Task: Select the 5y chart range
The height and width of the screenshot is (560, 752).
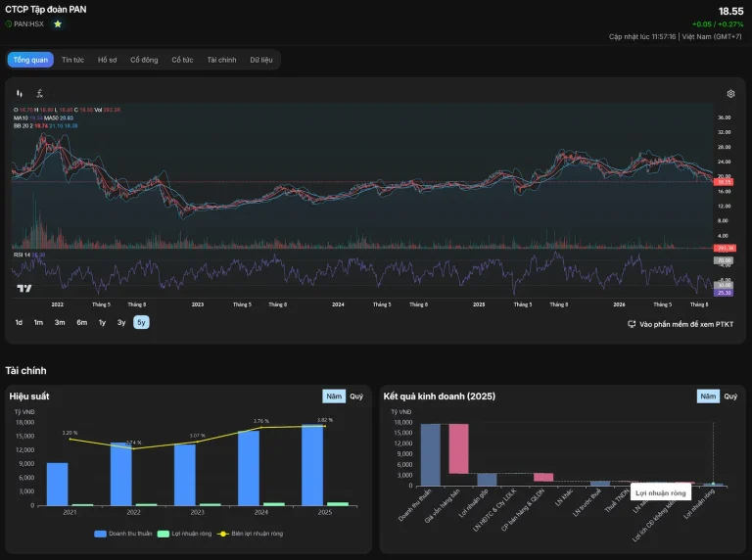Action: (141, 323)
